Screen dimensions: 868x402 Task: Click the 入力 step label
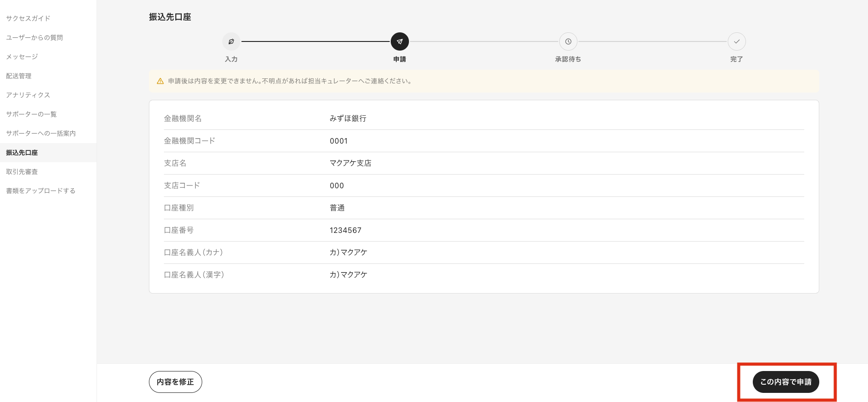[231, 59]
